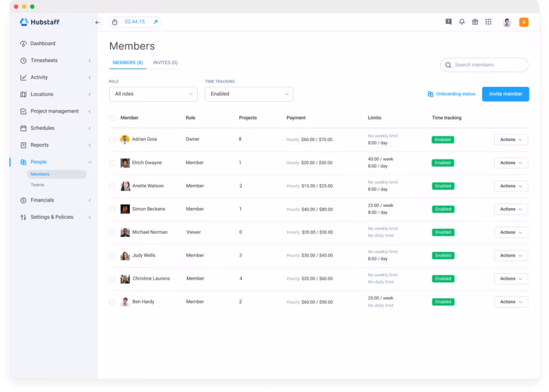Open Actions for Judy Wells

click(x=510, y=255)
